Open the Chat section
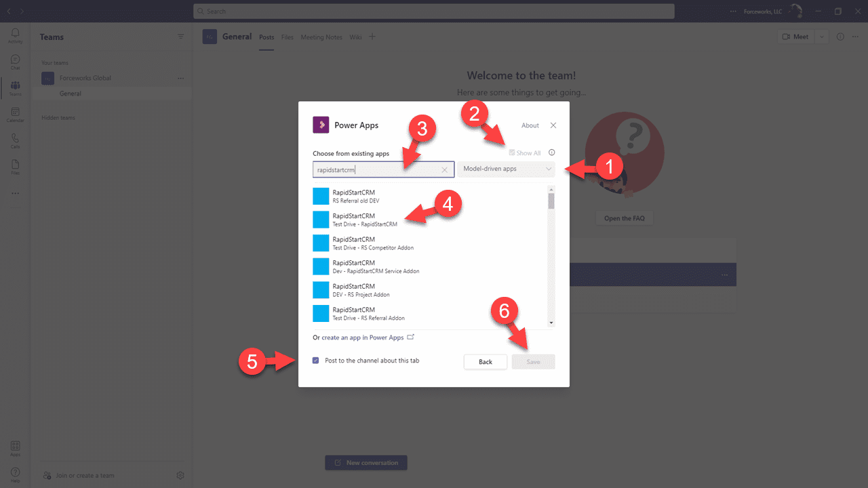The height and width of the screenshot is (488, 868). [15, 62]
